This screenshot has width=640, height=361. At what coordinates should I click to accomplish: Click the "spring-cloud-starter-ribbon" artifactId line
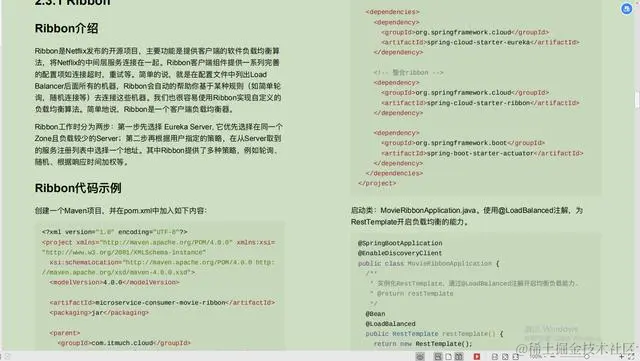(480, 103)
